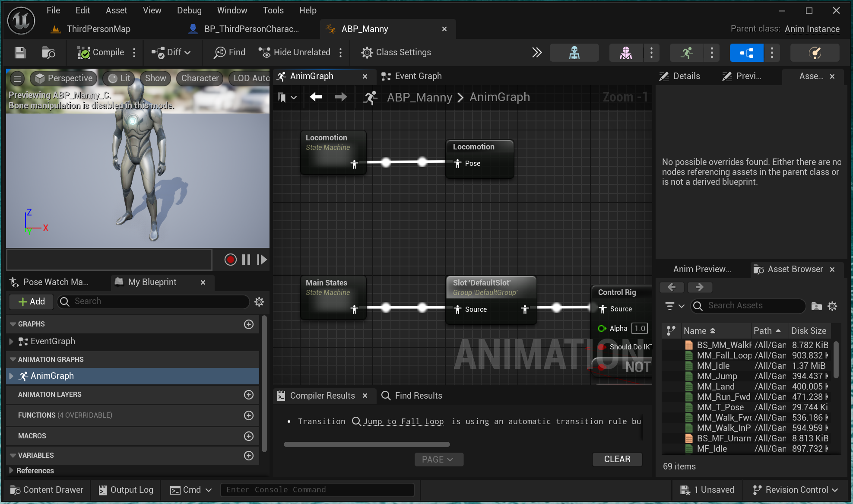Change the Lit view mode
853x504 pixels.
pyautogui.click(x=119, y=79)
